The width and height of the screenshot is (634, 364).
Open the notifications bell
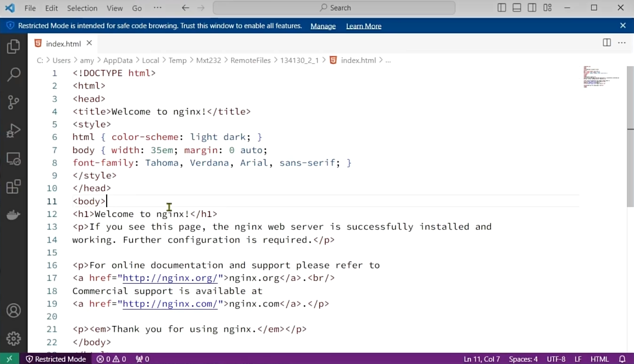622,359
